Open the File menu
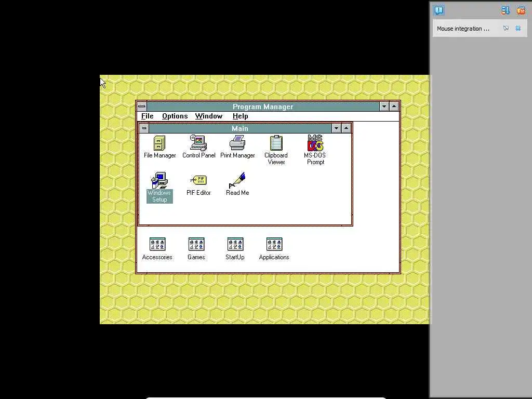Screen dimensions: 532x399 point(147,116)
